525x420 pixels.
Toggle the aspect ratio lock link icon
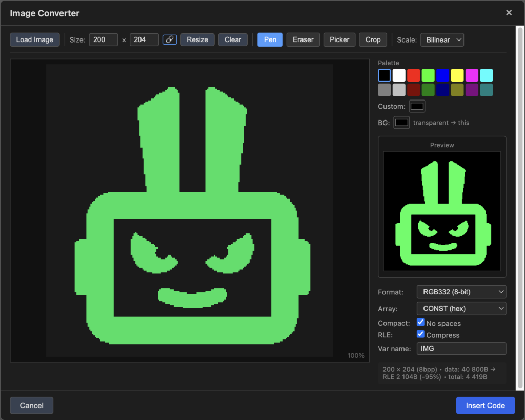[x=170, y=39]
